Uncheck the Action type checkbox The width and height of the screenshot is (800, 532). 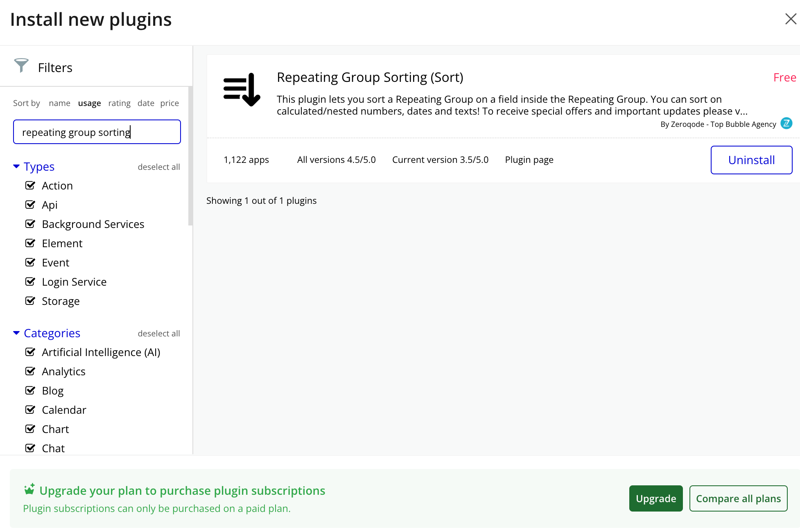30,185
